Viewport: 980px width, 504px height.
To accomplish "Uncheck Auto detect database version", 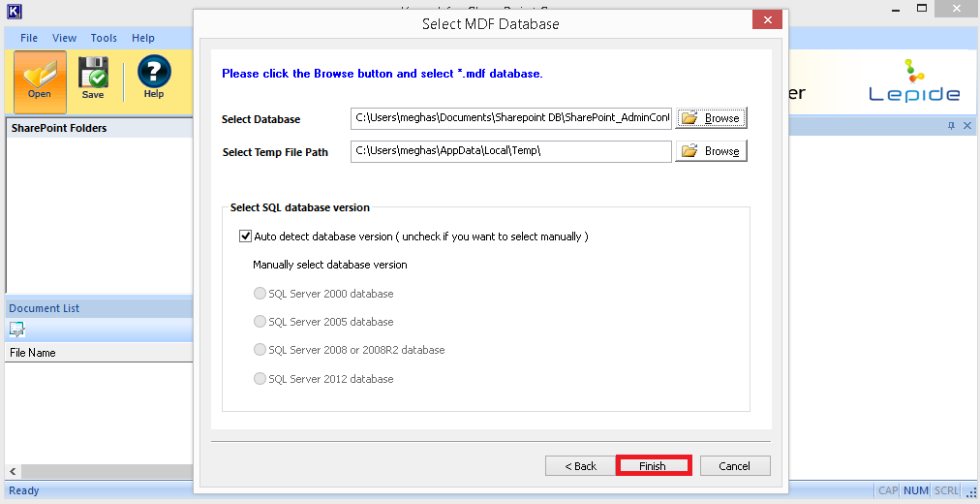I will coord(246,236).
